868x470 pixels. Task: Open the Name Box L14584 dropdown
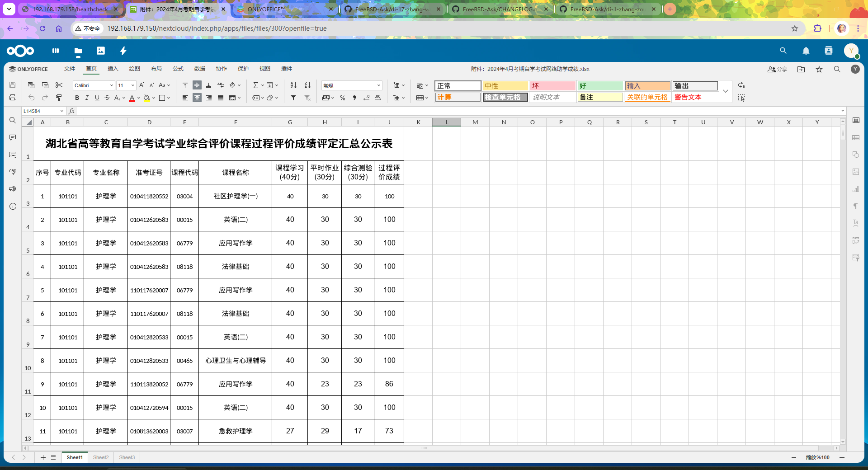point(62,111)
